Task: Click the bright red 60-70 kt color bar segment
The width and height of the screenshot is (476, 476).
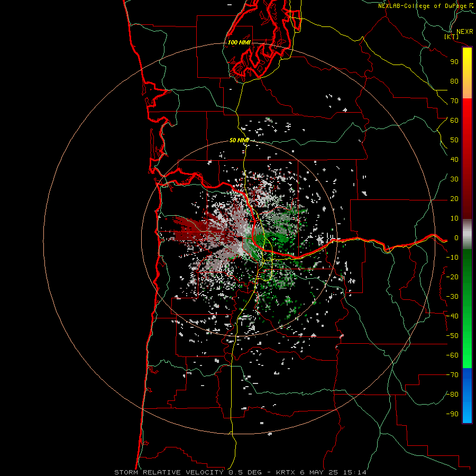Action: (x=467, y=111)
